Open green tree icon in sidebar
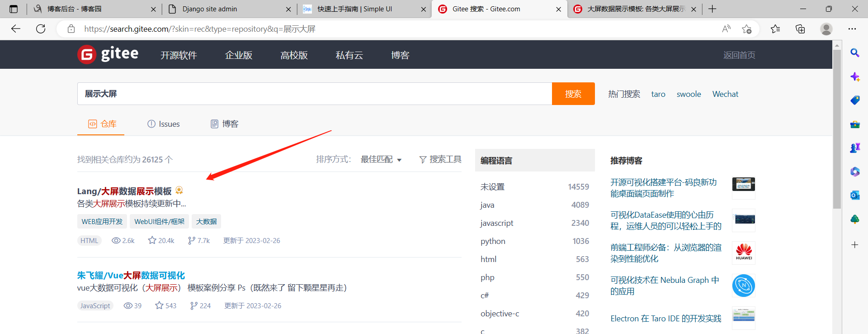Image resolution: width=868 pixels, height=334 pixels. 855,219
